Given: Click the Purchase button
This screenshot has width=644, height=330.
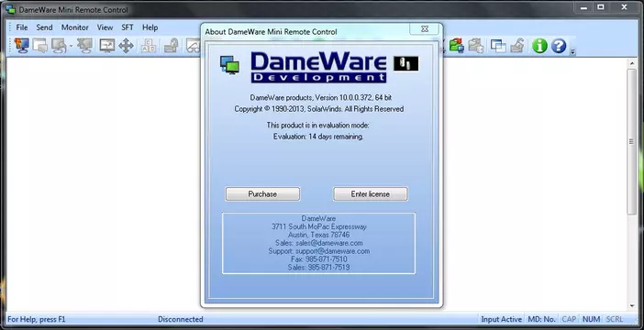Looking at the screenshot, I should (x=262, y=194).
